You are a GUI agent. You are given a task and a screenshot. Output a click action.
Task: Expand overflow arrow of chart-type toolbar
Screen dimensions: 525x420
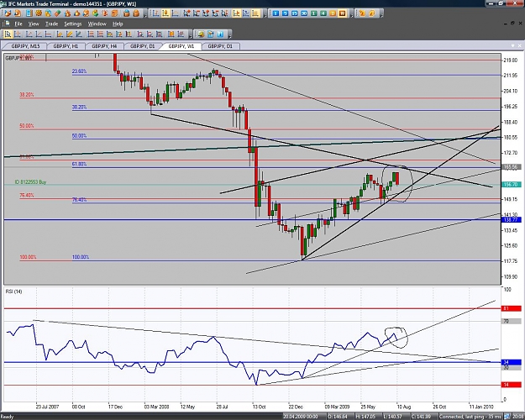(265, 15)
